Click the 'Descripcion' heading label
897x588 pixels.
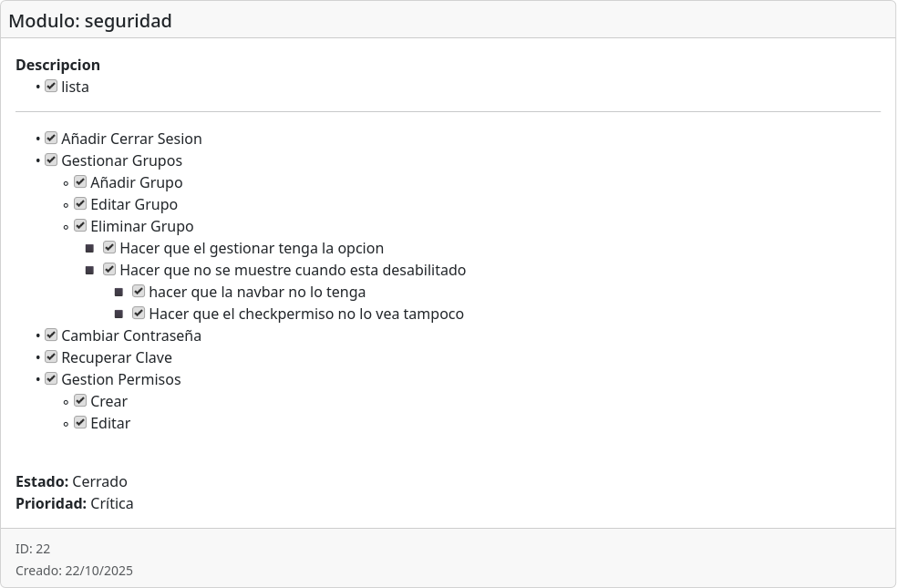tap(57, 65)
